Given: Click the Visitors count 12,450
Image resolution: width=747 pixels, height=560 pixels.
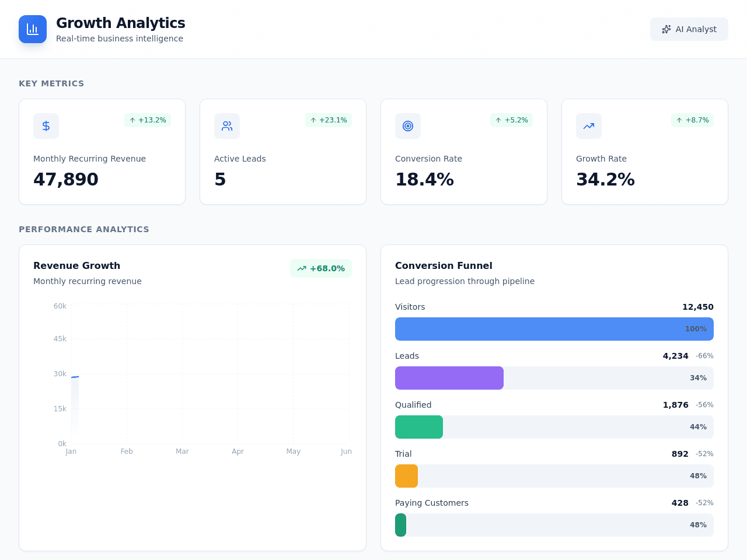Looking at the screenshot, I should pyautogui.click(x=698, y=307).
